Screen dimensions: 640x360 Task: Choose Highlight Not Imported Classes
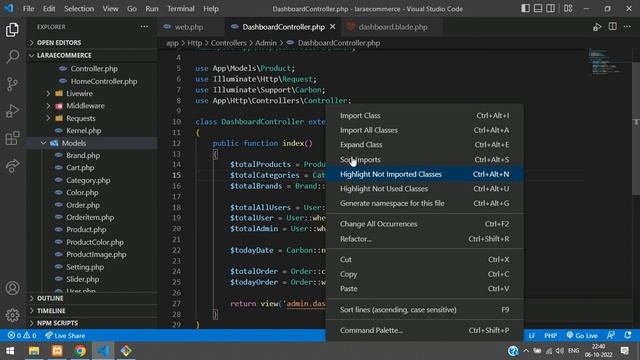424,174
